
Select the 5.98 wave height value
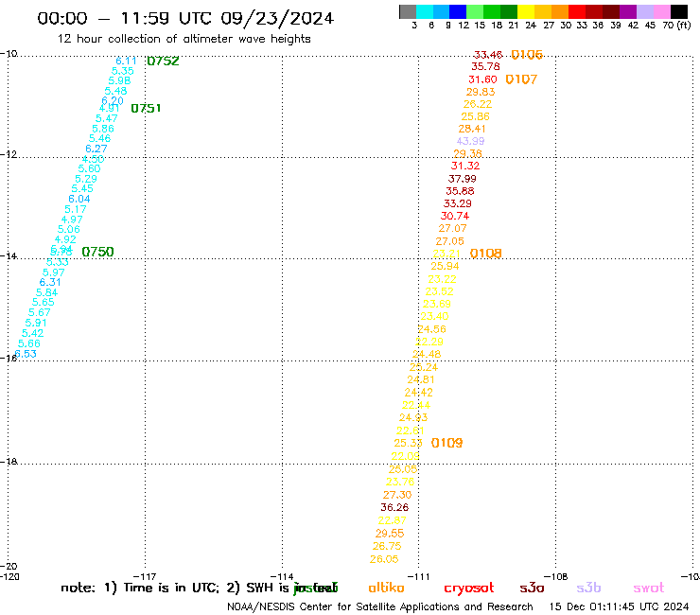(119, 80)
